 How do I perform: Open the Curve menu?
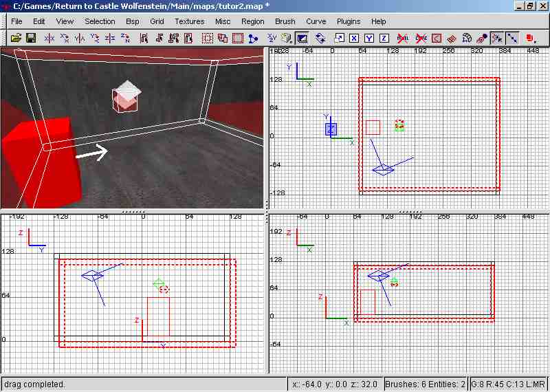point(316,21)
